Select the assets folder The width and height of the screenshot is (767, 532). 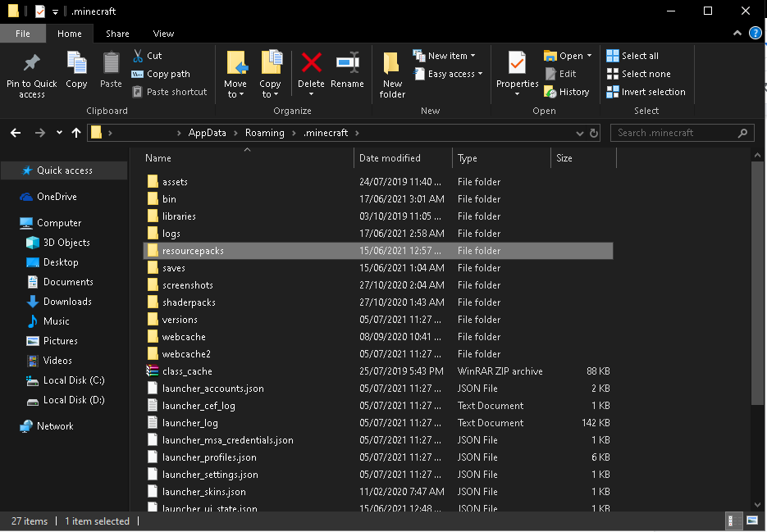[377, 182]
